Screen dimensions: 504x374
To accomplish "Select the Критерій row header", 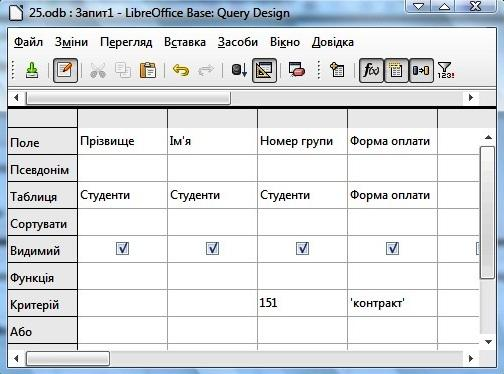I will [x=42, y=303].
